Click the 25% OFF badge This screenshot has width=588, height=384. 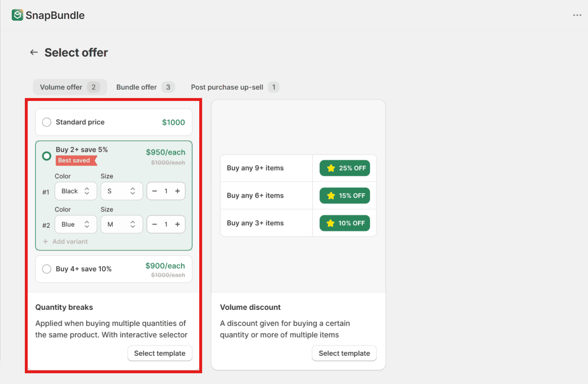pyautogui.click(x=345, y=168)
